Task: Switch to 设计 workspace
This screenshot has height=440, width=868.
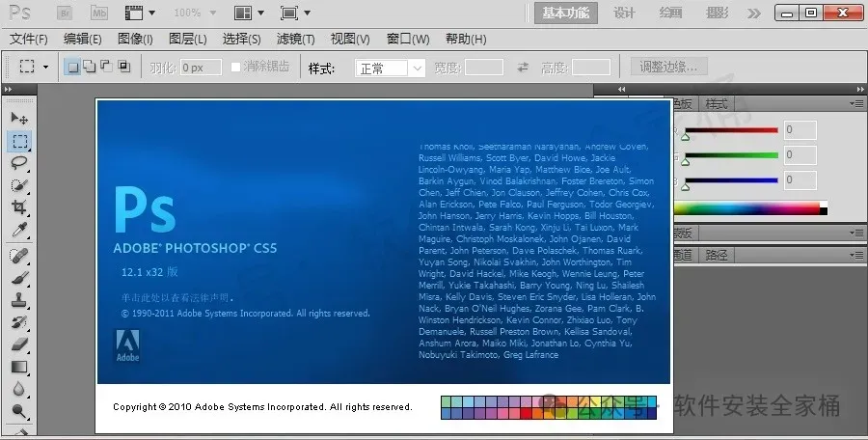Action: click(x=624, y=14)
